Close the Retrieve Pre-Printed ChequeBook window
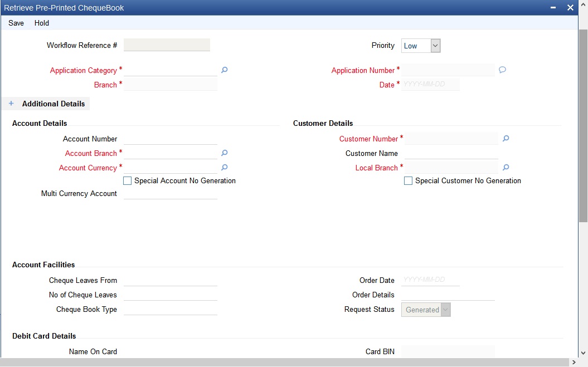 point(570,7)
